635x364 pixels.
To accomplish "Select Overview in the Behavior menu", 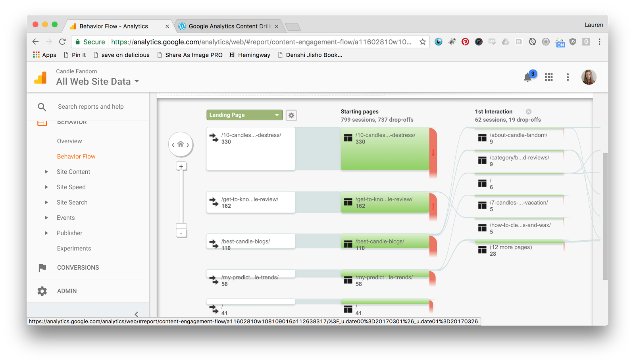I will pyautogui.click(x=69, y=141).
